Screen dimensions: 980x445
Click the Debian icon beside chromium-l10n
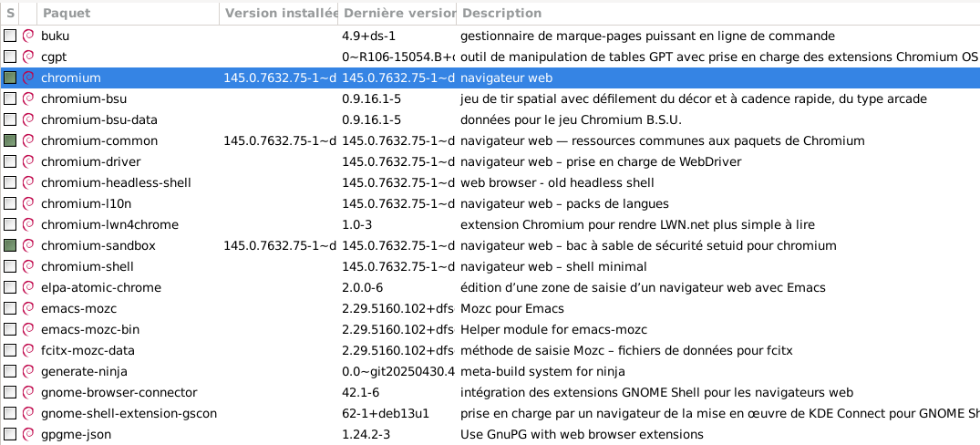pos(28,204)
